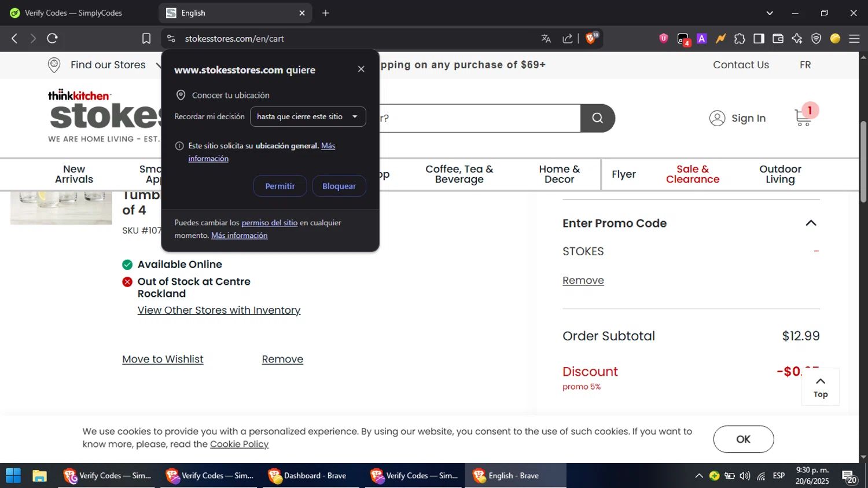The image size is (868, 488).
Task: Open volume control in system tray
Action: click(745, 476)
